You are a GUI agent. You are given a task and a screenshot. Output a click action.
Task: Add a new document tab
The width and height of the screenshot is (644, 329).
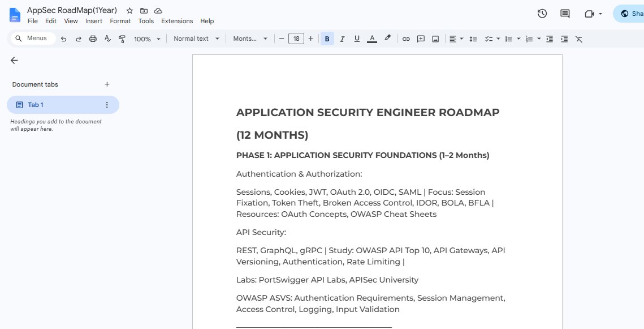[107, 84]
